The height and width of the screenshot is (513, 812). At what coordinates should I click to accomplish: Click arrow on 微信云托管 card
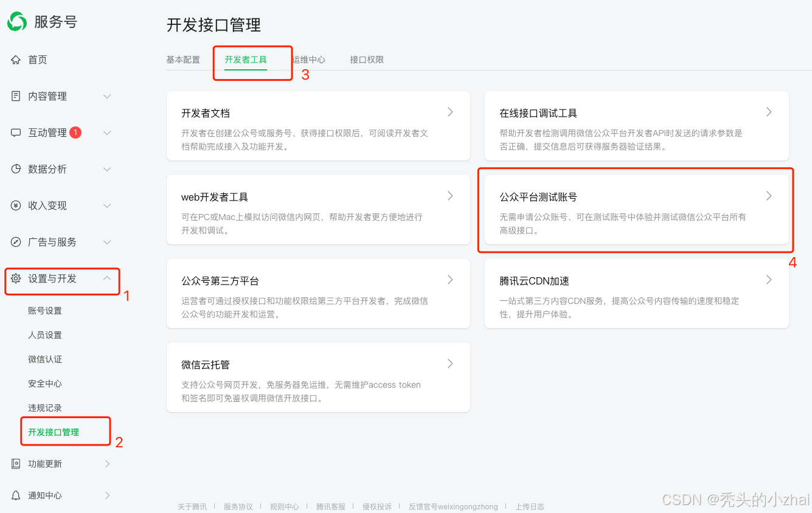pos(450,363)
